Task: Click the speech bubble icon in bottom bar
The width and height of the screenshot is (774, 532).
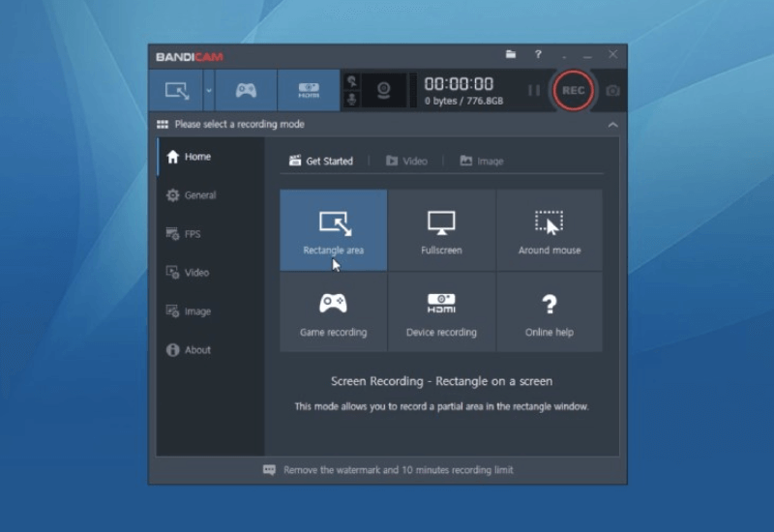Action: coord(269,470)
